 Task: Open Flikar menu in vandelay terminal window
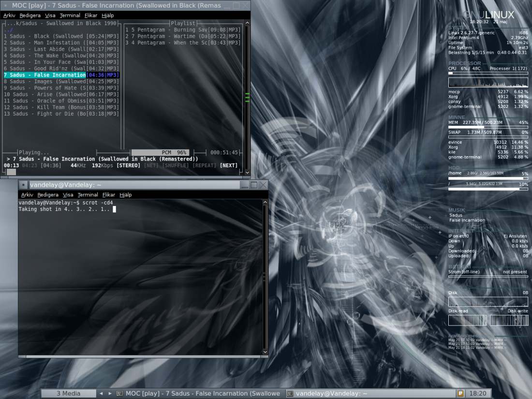click(108, 194)
